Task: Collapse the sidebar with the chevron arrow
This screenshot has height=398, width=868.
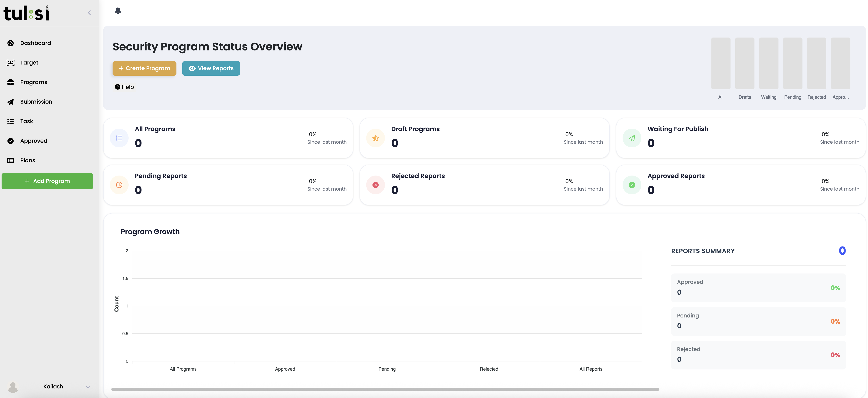Action: point(89,13)
